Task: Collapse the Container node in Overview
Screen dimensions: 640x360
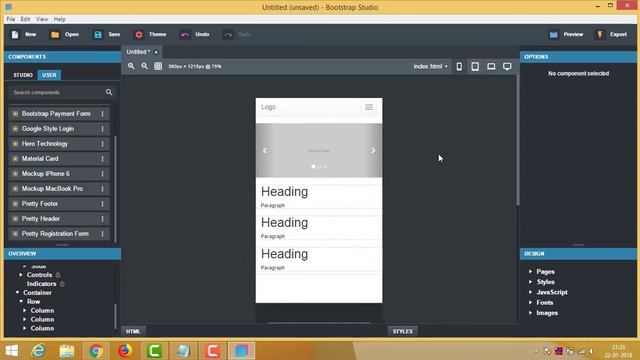Action: coord(17,293)
